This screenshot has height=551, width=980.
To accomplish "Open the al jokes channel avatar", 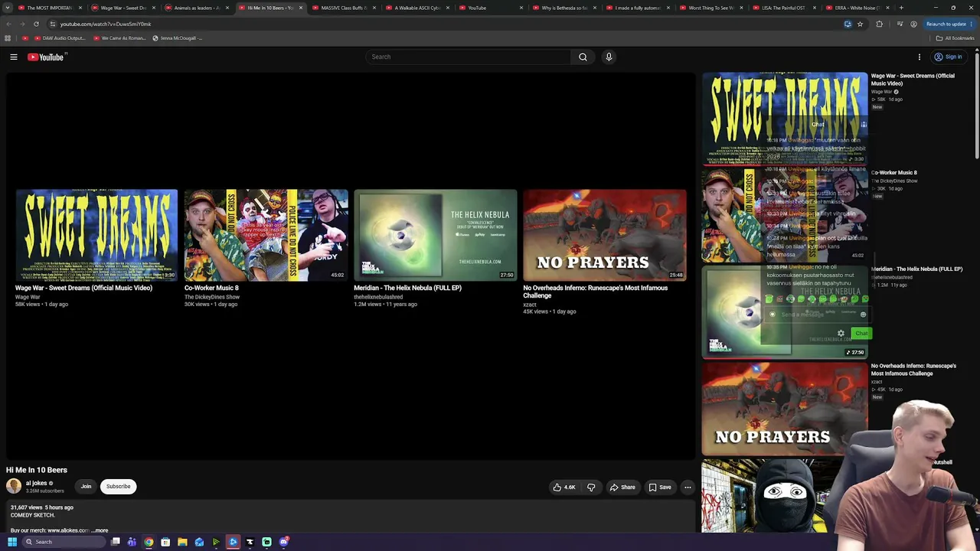I will tap(14, 486).
